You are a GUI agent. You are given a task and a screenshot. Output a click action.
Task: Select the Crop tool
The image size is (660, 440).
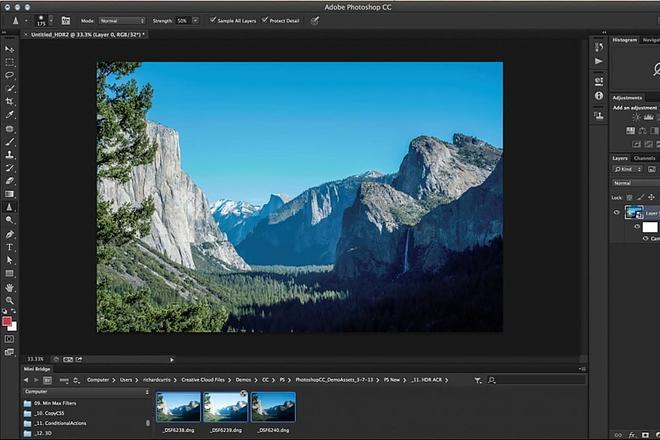coord(9,101)
